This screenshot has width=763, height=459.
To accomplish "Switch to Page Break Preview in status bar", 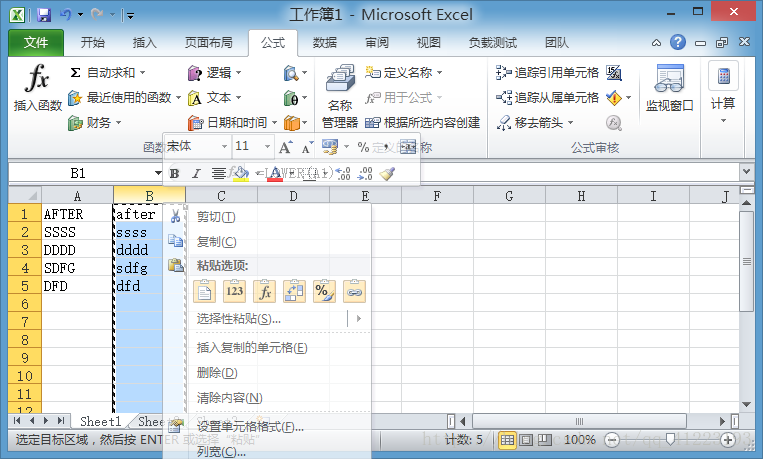I will tap(545, 440).
